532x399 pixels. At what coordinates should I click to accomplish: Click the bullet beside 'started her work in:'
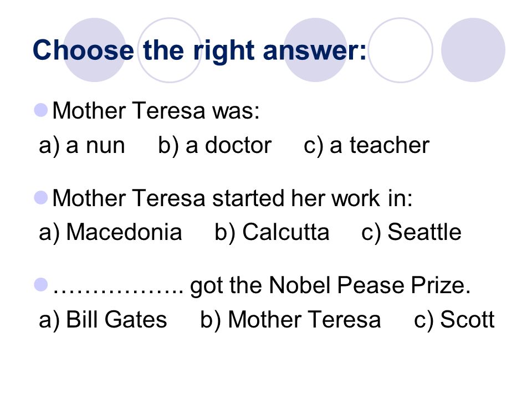40,197
